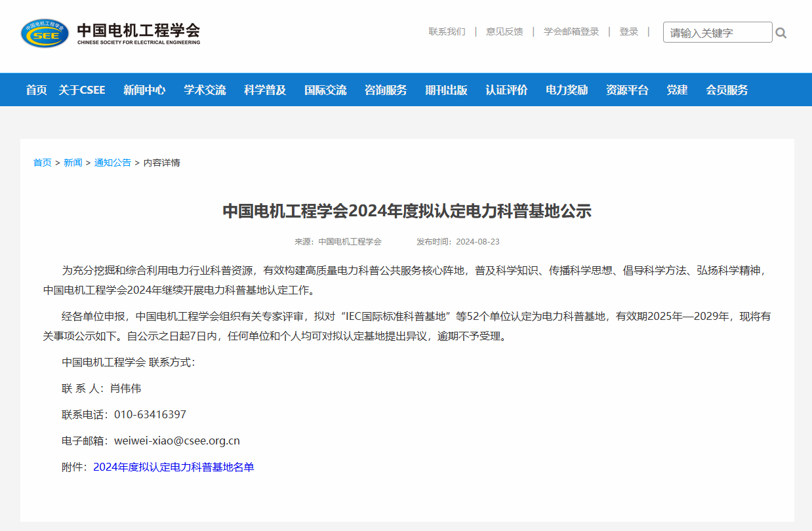812x531 pixels.
Task: Click 通知公告 in the breadcrumb
Action: [113, 163]
